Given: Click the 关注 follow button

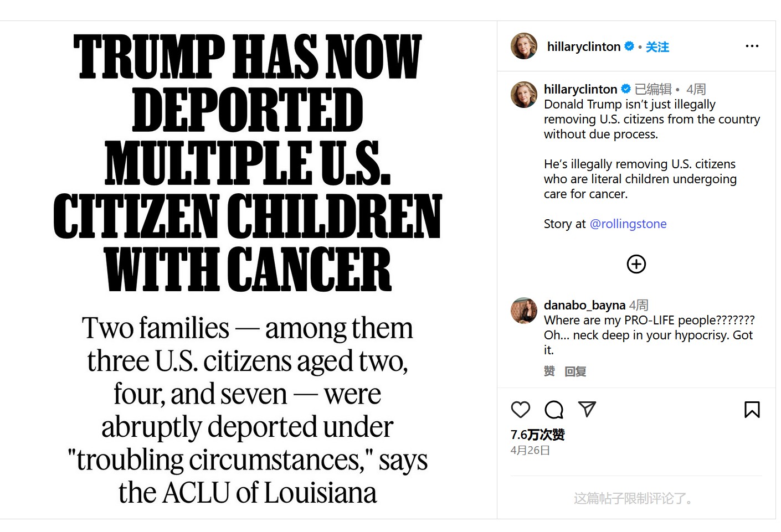Looking at the screenshot, I should 657,47.
